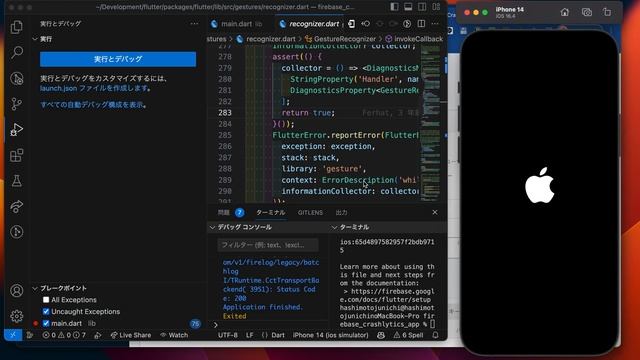Open the Search view in activity bar
This screenshot has width=640, height=360.
(17, 52)
